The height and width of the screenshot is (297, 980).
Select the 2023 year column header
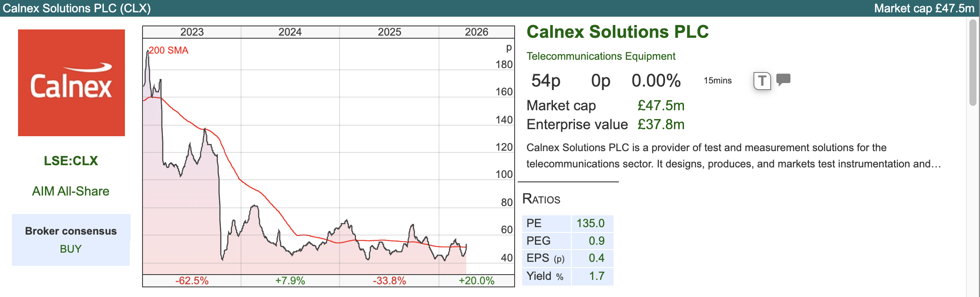point(192,32)
